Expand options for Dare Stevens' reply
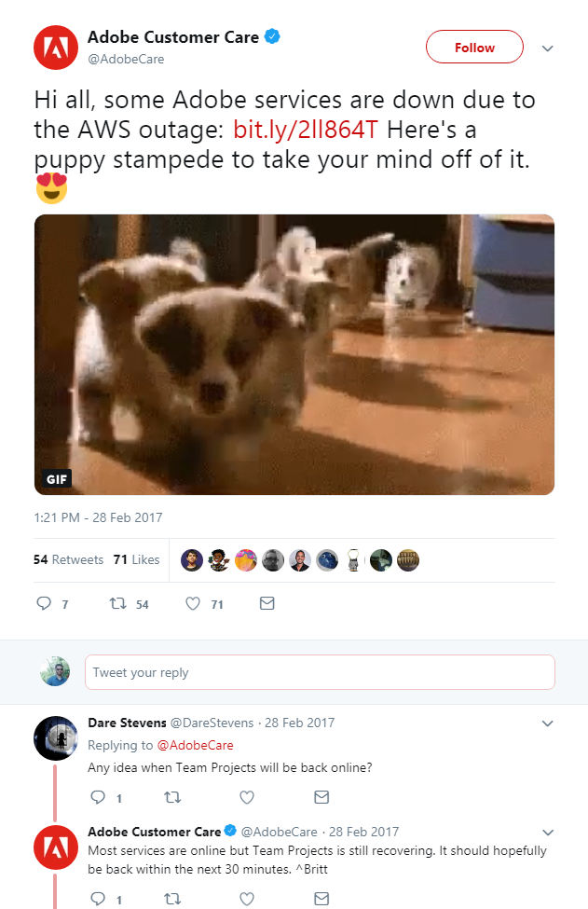The height and width of the screenshot is (909, 588). click(x=548, y=723)
